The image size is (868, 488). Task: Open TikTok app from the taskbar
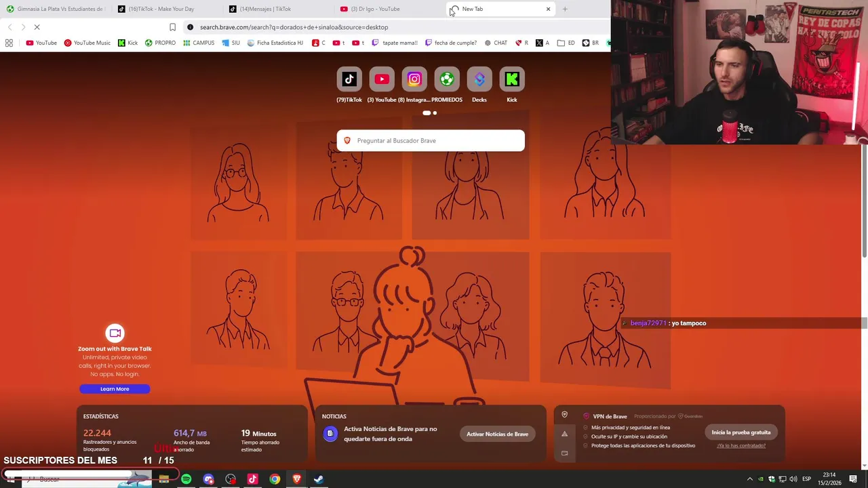(252, 479)
